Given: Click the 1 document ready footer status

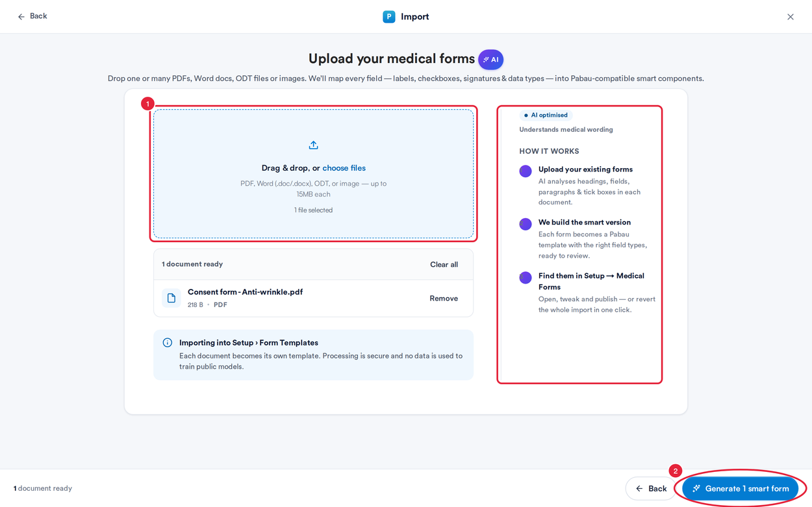Looking at the screenshot, I should pyautogui.click(x=43, y=489).
